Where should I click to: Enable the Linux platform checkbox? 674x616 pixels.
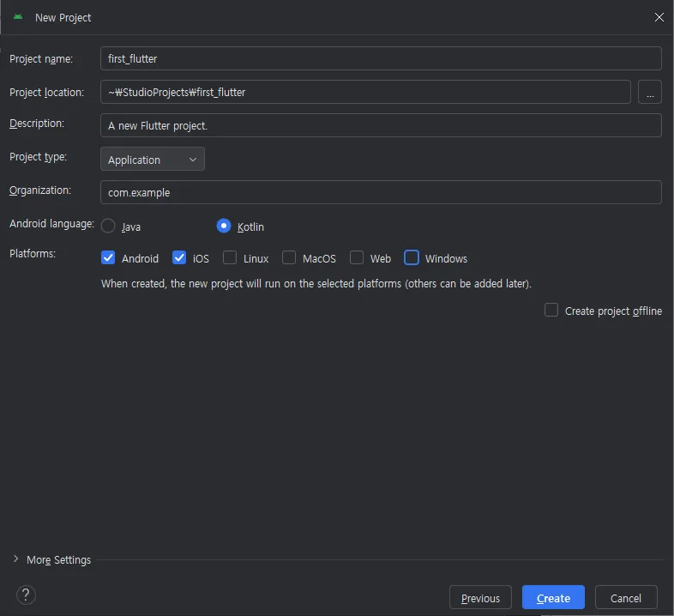tap(230, 257)
